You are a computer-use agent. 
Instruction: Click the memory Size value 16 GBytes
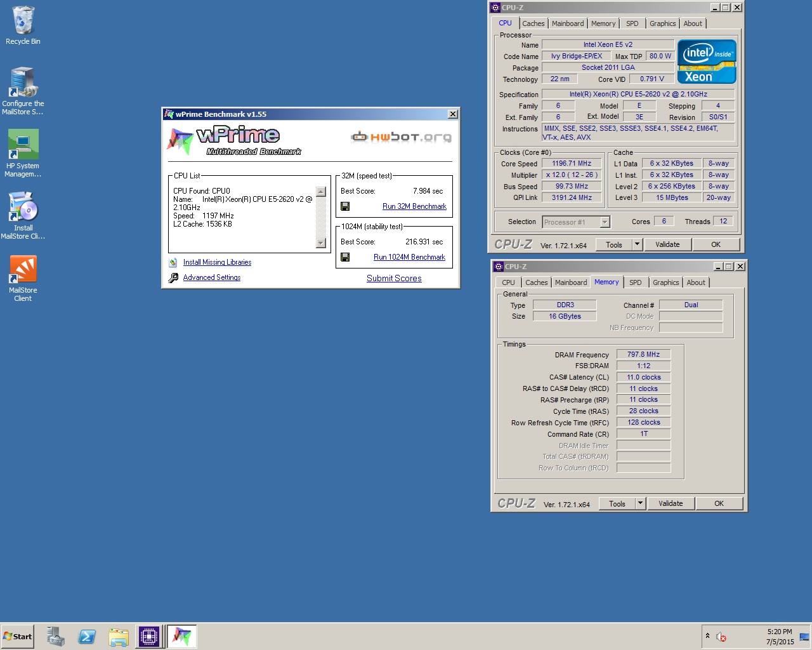coord(565,316)
